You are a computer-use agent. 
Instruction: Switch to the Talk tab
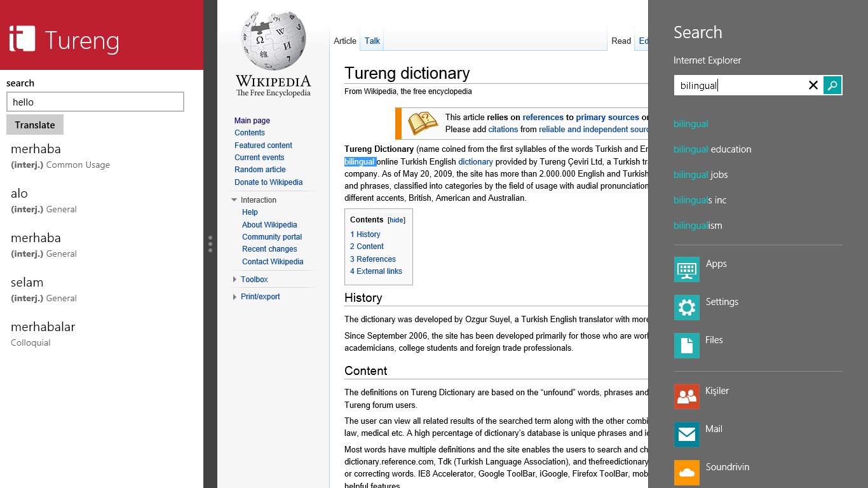pyautogui.click(x=372, y=41)
